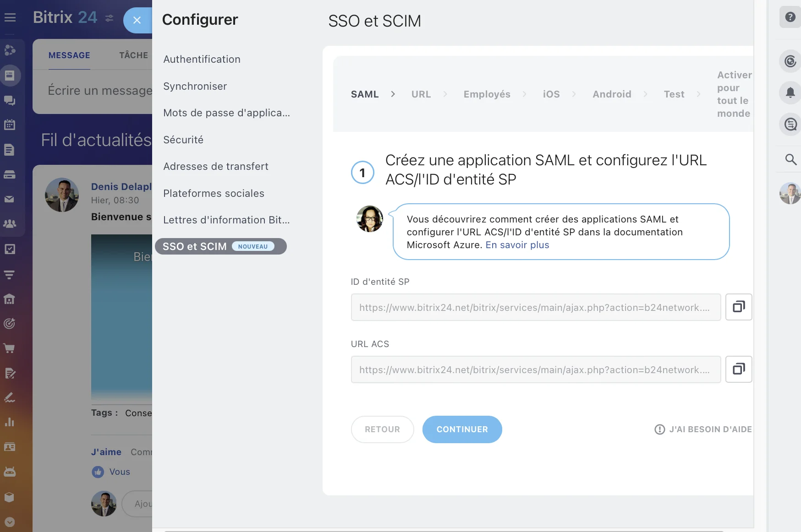Select the Employés wizard step
Screen dimensions: 801x532
coord(487,94)
